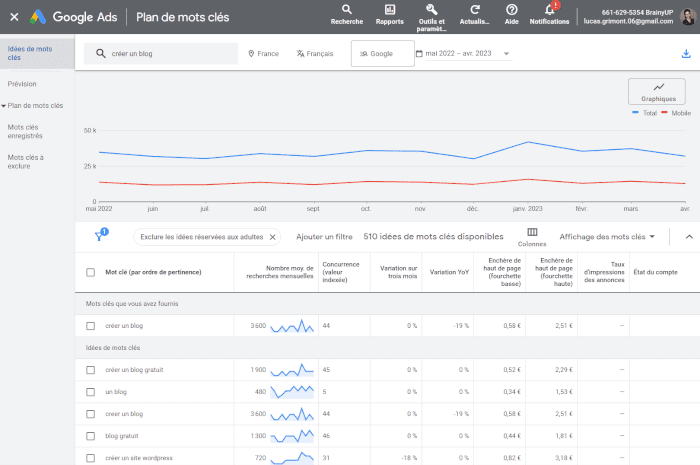Check the 'créer un blog gratuit' checkbox
Screen dimensions: 700x465
click(91, 370)
